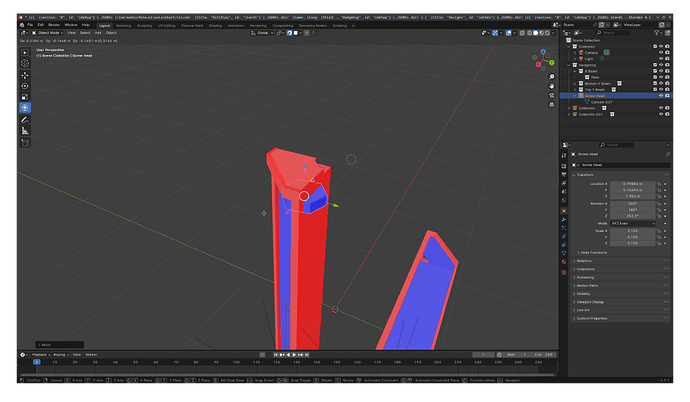Open the Particles properties tab
690x402 pixels.
[564, 228]
